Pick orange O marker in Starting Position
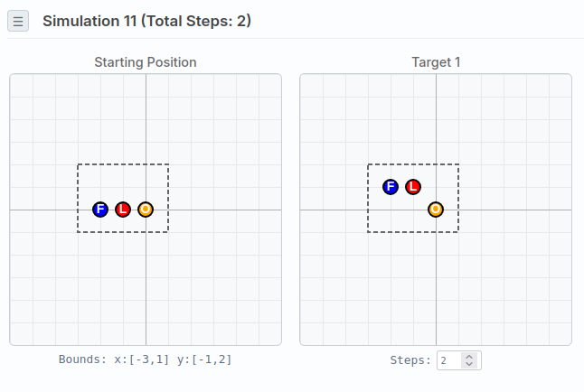 (146, 210)
